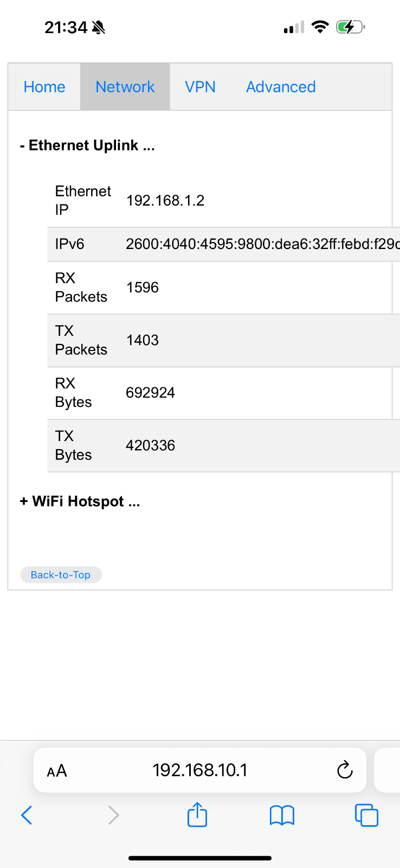Image resolution: width=400 pixels, height=868 pixels.
Task: Tap the 192.168.10.1 address bar
Action: [x=200, y=770]
